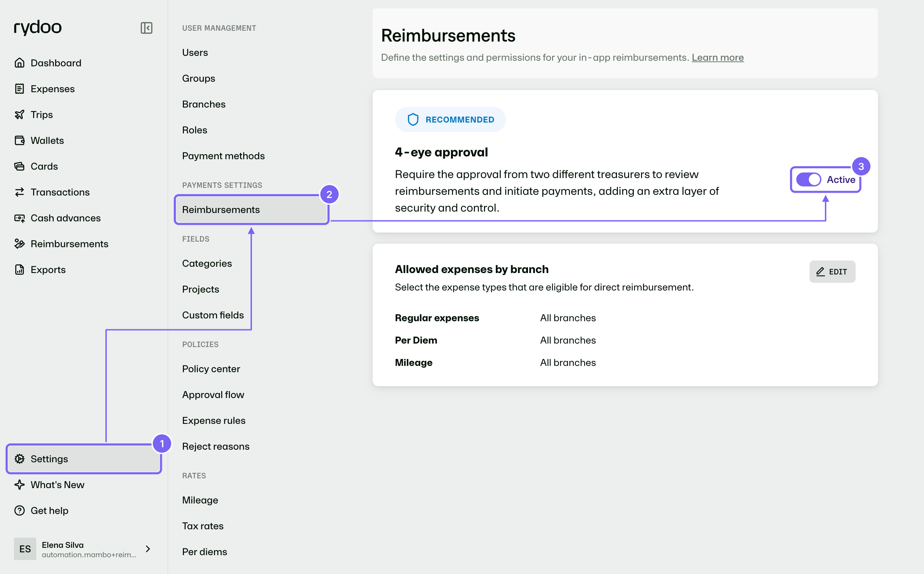The image size is (924, 574).
Task: Click the shield icon in Recommended badge
Action: tap(413, 119)
